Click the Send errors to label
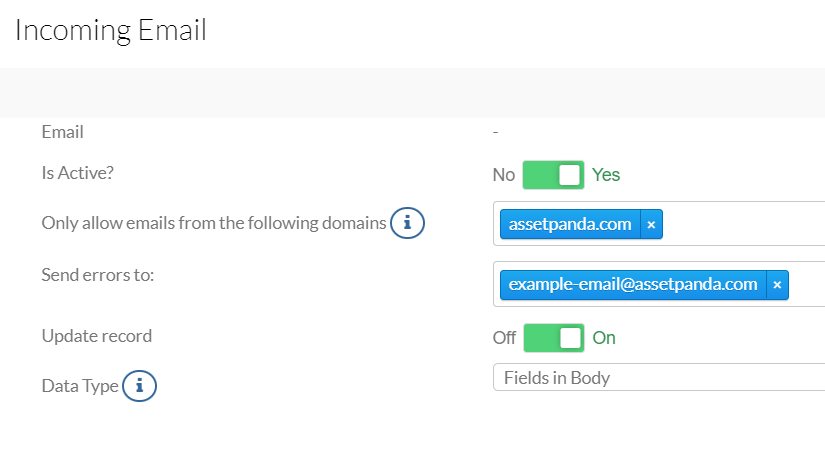 point(98,275)
